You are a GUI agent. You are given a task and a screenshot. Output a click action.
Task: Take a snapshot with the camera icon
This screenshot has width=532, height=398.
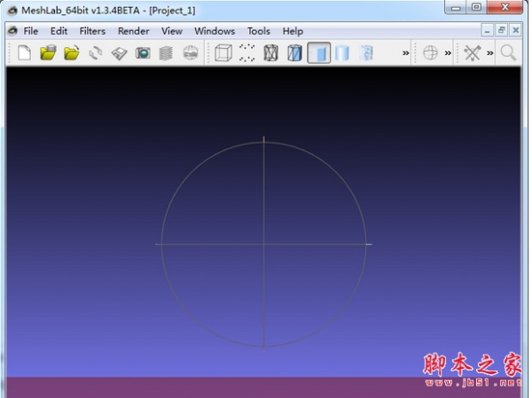click(143, 53)
